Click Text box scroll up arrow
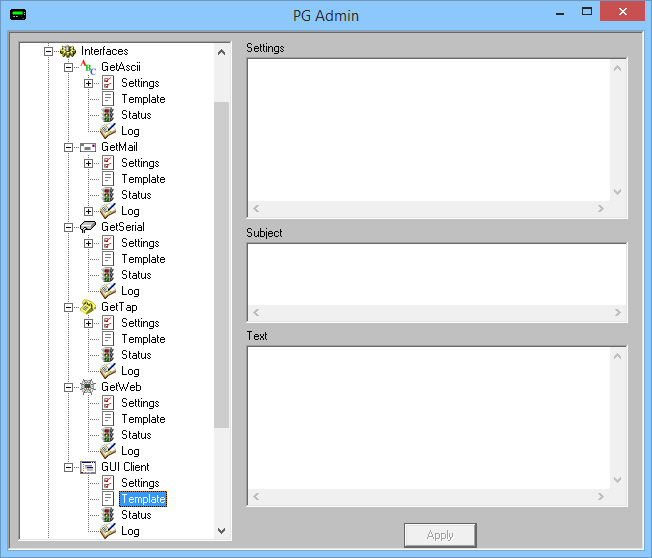The image size is (652, 558). [617, 356]
